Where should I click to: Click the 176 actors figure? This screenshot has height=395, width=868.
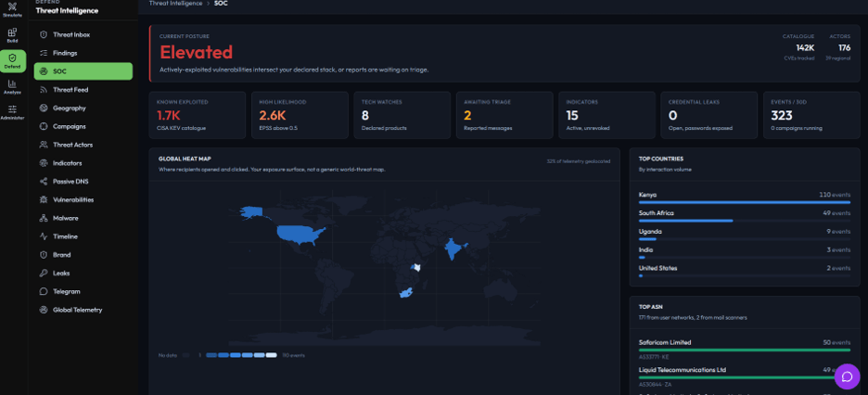coord(844,48)
